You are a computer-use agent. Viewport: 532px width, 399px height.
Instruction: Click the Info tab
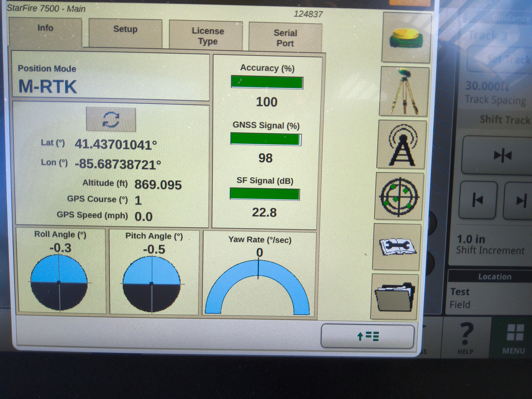[45, 28]
